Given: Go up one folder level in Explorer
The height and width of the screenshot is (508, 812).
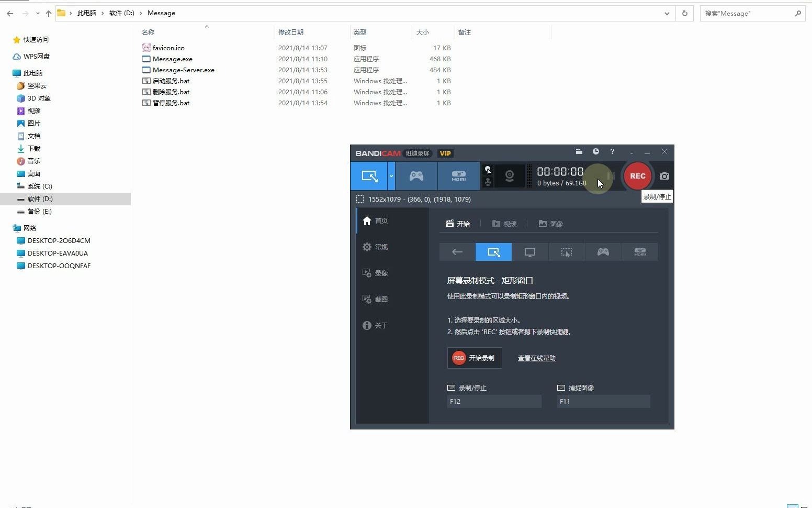Looking at the screenshot, I should [x=48, y=13].
